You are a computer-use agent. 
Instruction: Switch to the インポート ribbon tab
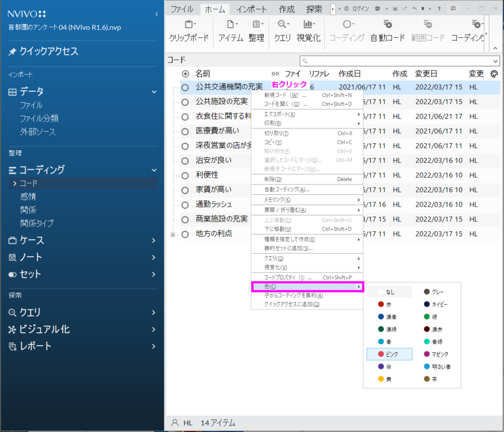click(x=252, y=9)
